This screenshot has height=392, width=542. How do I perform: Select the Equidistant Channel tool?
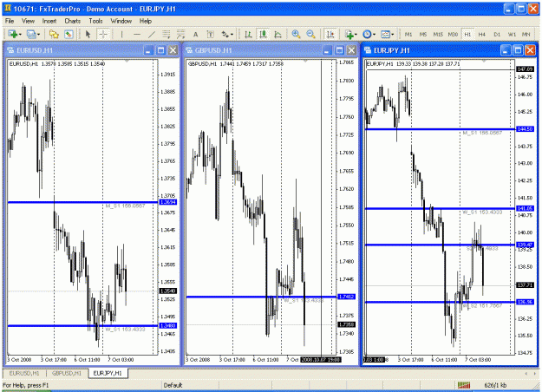(x=167, y=34)
